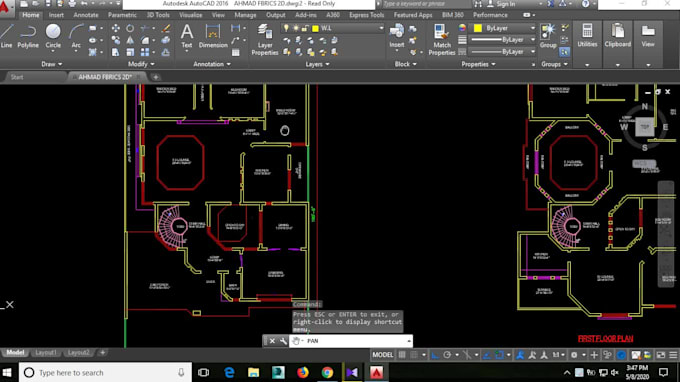Toggle MODEL space button in status bar

(x=382, y=355)
